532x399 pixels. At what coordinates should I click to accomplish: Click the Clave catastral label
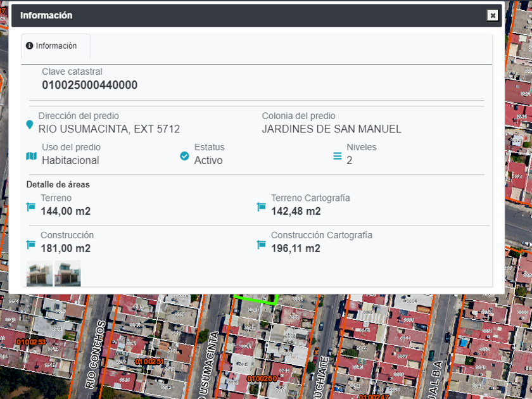[72, 72]
